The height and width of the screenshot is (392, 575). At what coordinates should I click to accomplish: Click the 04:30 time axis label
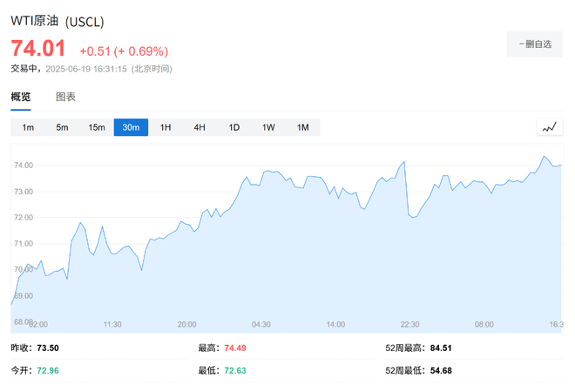(261, 325)
